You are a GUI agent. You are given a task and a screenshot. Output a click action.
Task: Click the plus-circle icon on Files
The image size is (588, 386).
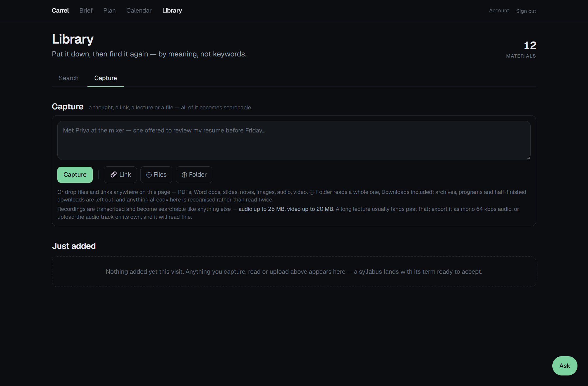[149, 175]
